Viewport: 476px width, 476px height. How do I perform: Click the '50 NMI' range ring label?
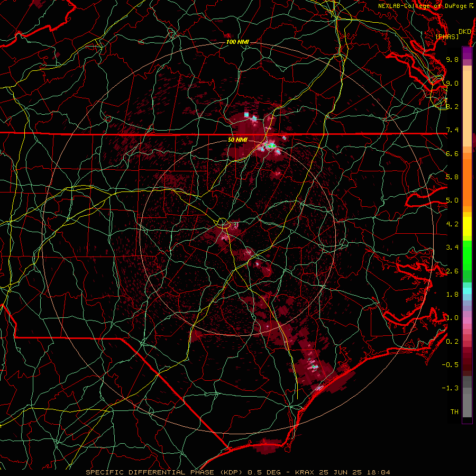237,140
